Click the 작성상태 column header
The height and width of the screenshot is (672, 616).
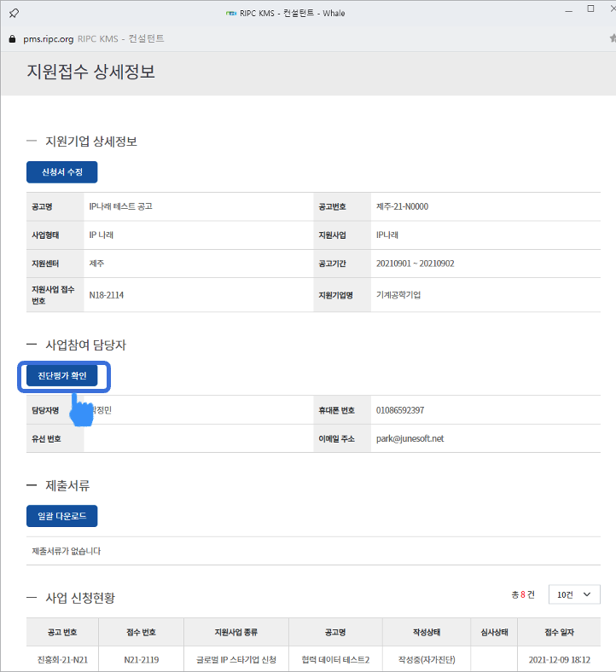426,632
